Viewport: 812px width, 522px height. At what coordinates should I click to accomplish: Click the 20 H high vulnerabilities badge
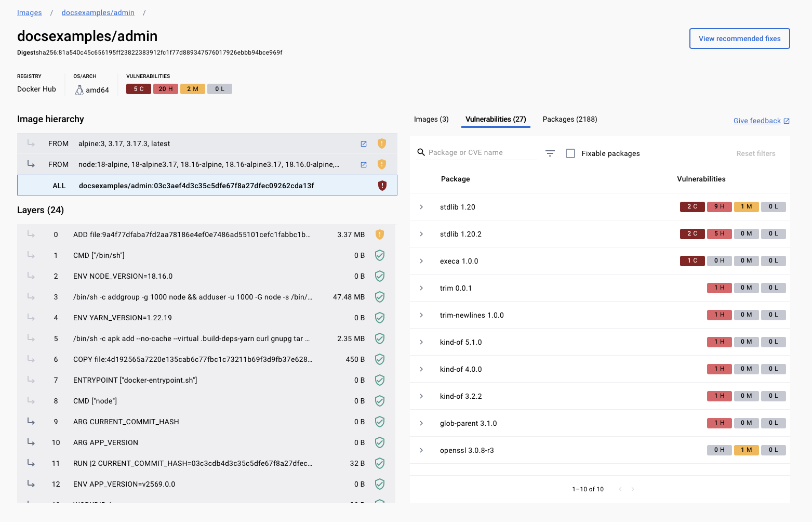click(x=166, y=89)
